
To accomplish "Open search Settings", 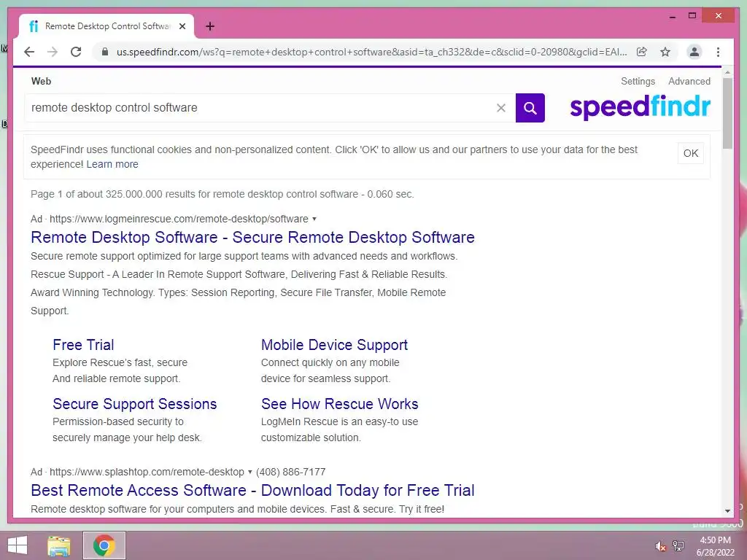I will [x=638, y=82].
